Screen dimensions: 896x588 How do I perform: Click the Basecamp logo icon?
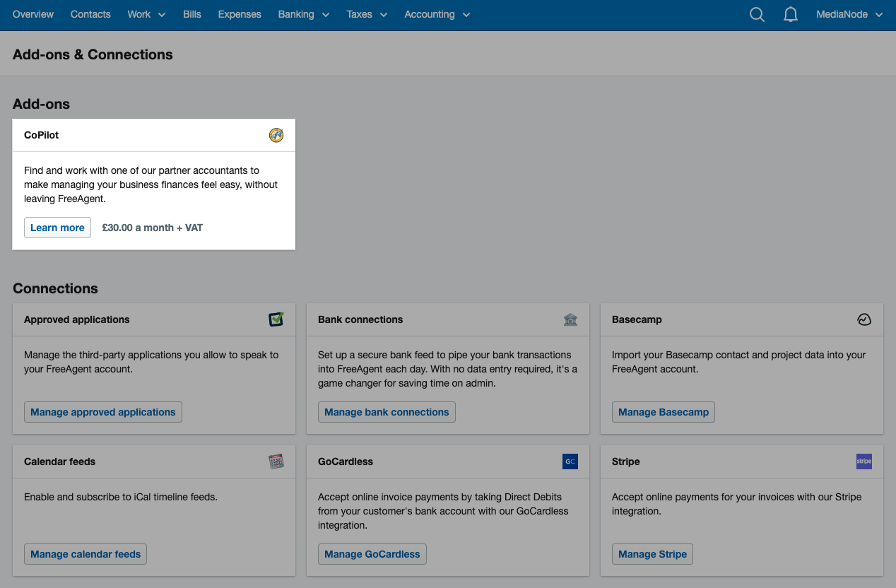(x=864, y=319)
